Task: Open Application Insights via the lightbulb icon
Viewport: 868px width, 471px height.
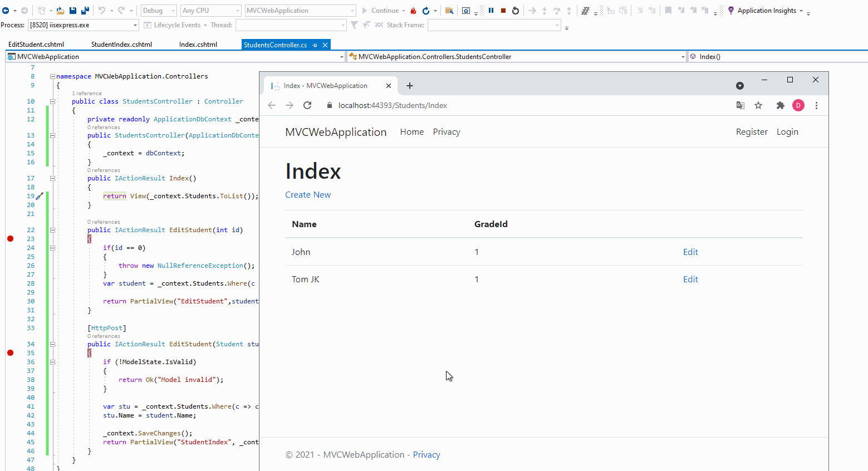Action: [x=730, y=10]
